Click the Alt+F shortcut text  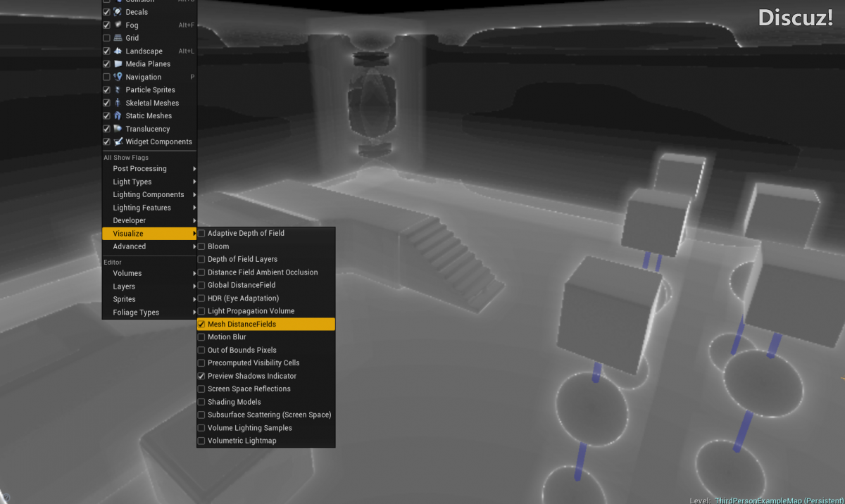tap(187, 25)
